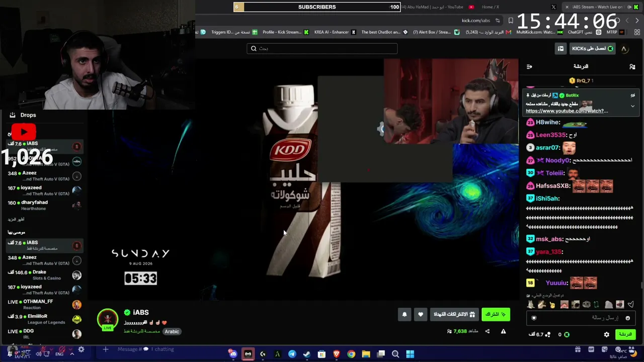Click username msk_abs in chat
This screenshot has height=362, width=644.
tap(549, 239)
